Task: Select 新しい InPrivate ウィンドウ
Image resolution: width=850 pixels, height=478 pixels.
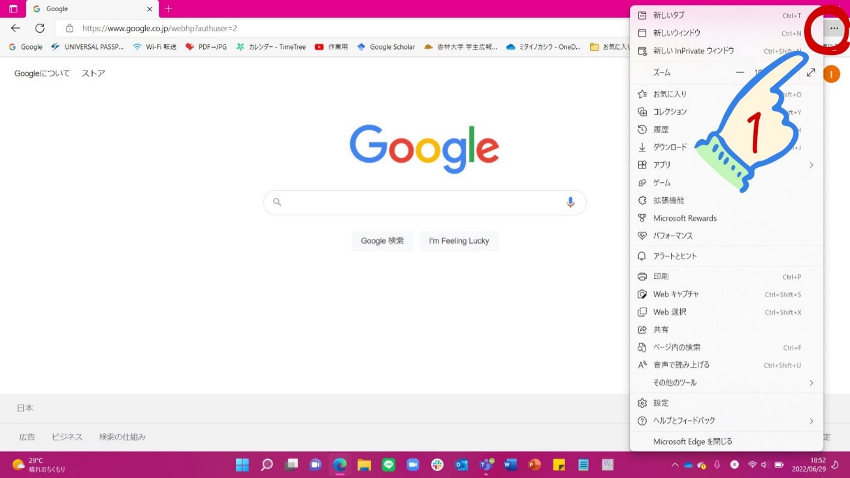Action: tap(726, 51)
